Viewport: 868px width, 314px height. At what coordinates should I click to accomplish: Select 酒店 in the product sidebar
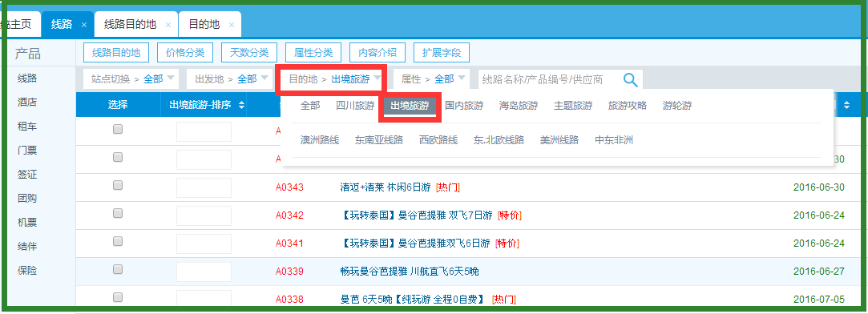(27, 103)
